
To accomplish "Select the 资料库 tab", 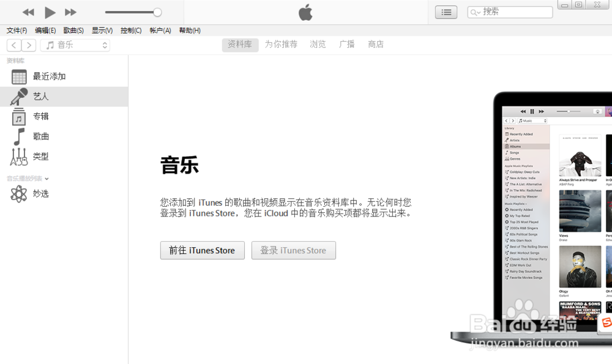I will coord(240,45).
